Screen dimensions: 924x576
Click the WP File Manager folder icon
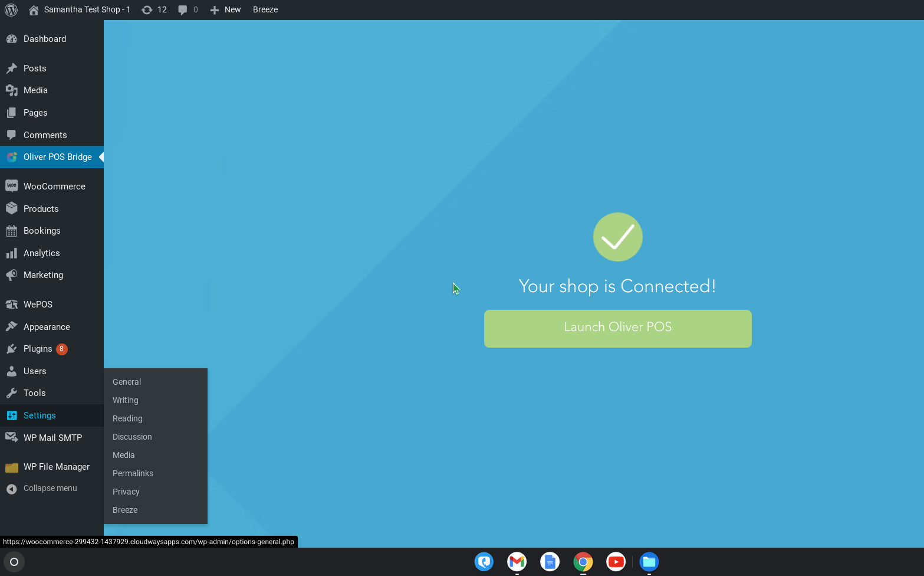12,467
